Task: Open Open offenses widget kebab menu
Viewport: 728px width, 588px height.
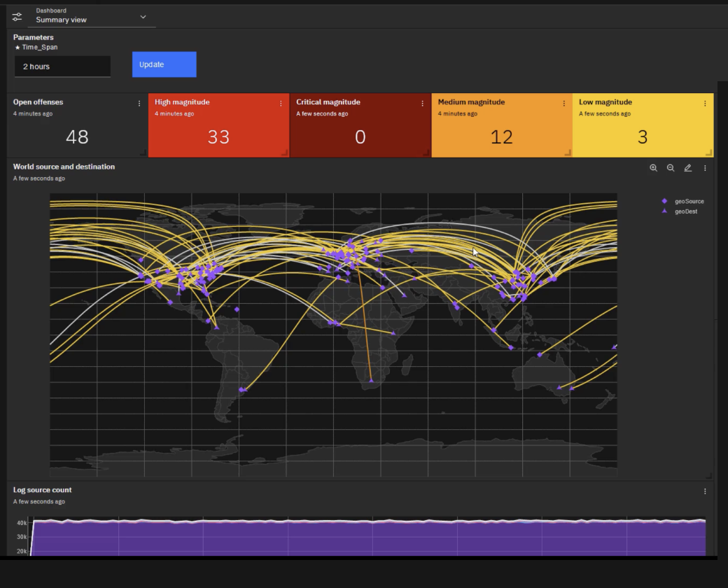Action: click(139, 104)
